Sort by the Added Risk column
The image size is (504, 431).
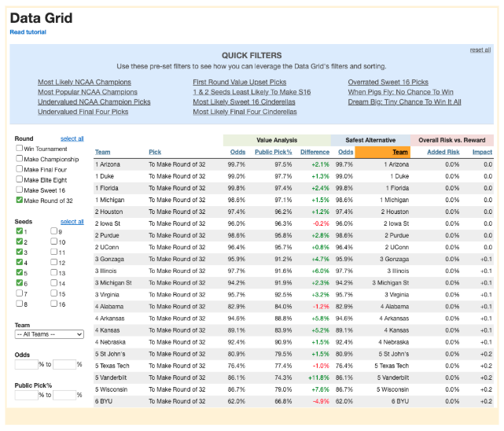tap(442, 152)
